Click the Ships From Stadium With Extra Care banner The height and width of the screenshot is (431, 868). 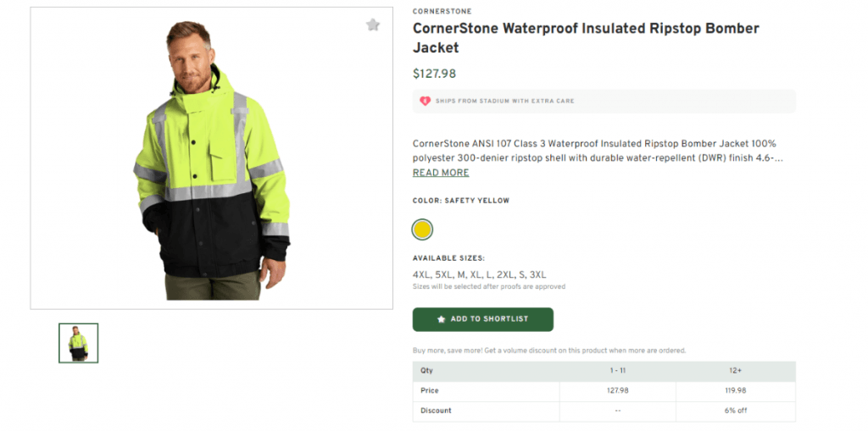point(604,102)
